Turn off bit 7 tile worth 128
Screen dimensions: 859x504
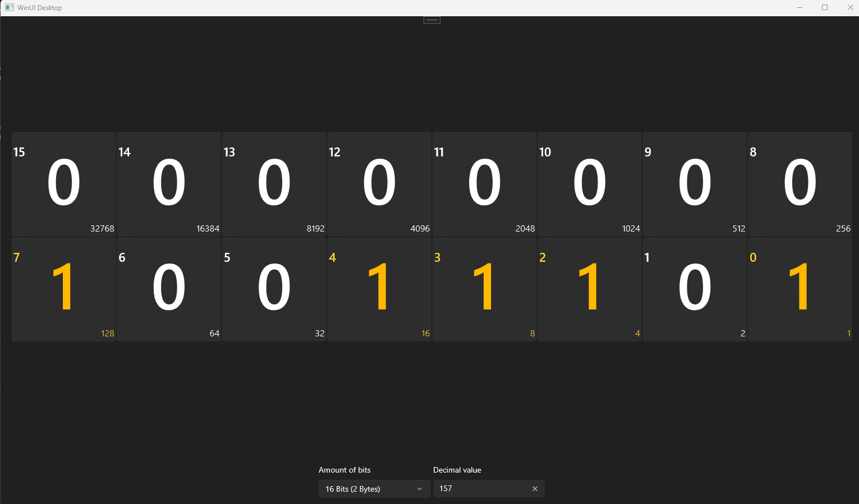[x=64, y=289]
